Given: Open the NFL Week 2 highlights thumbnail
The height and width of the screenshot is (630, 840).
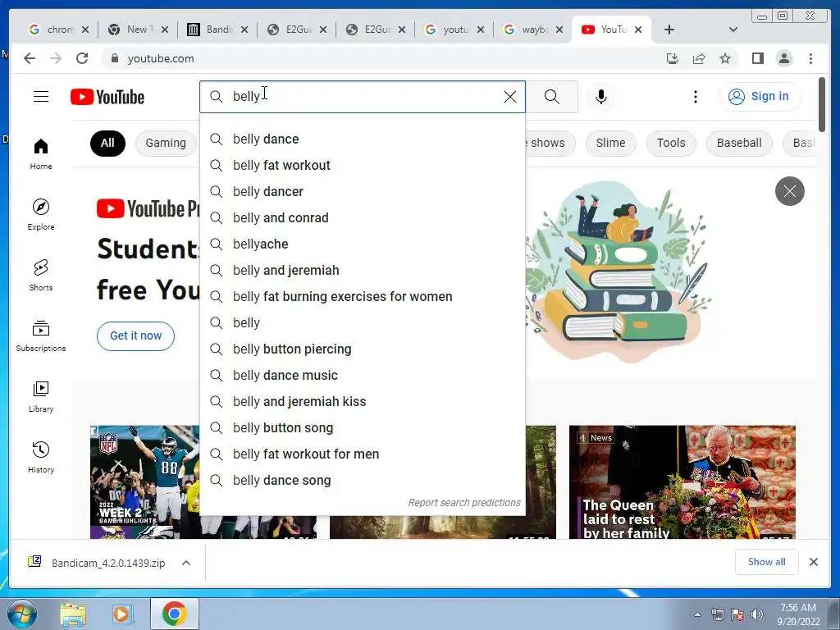Looking at the screenshot, I should (144, 482).
